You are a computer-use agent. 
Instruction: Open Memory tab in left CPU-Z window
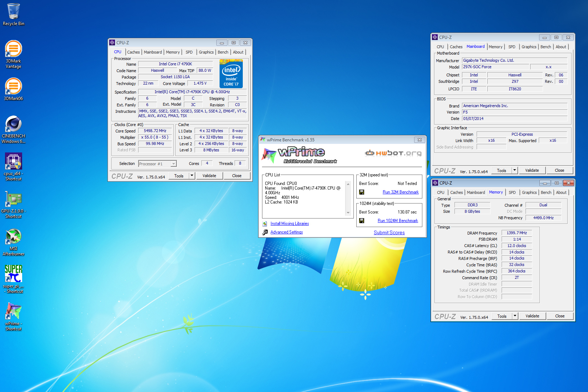(173, 52)
